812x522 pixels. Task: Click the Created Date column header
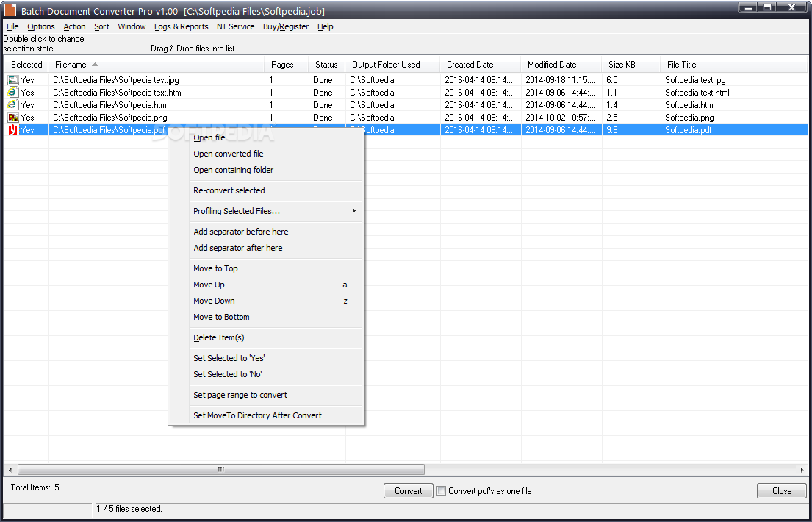click(x=481, y=65)
